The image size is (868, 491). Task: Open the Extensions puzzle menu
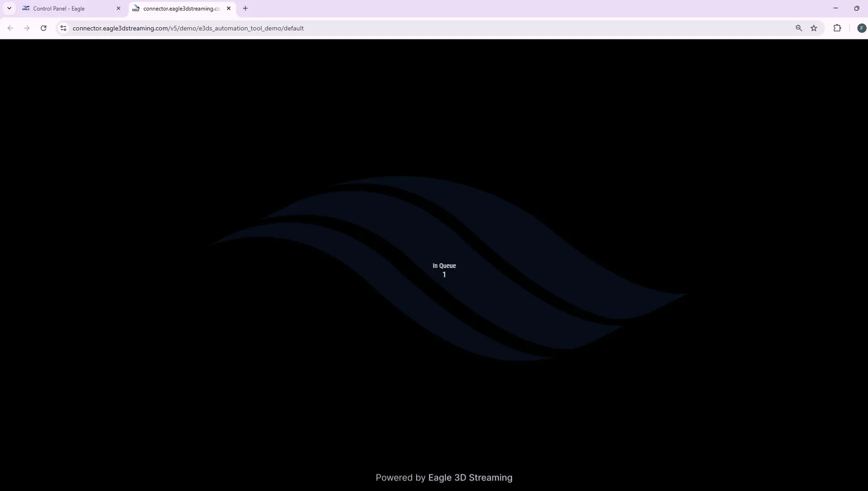(x=837, y=28)
